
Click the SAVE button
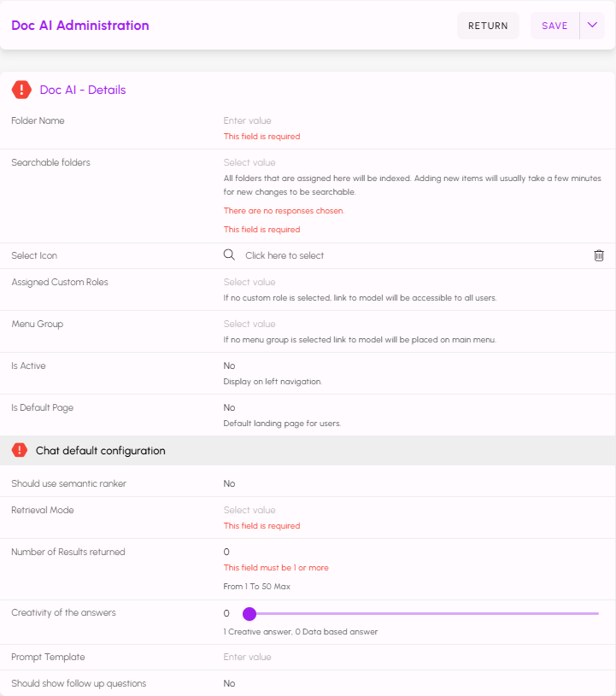coord(554,26)
